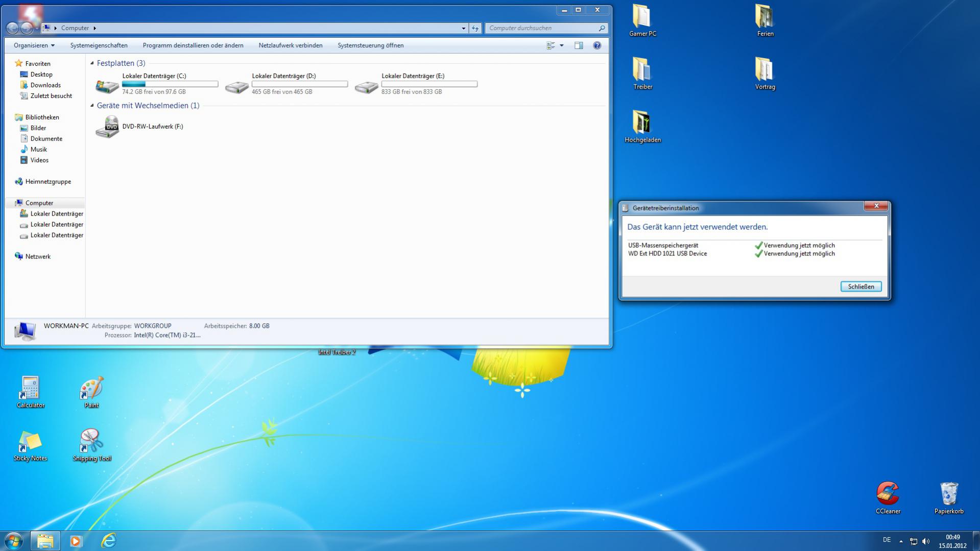Open the Windows Start menu
Image resolution: width=980 pixels, height=551 pixels.
(x=14, y=541)
